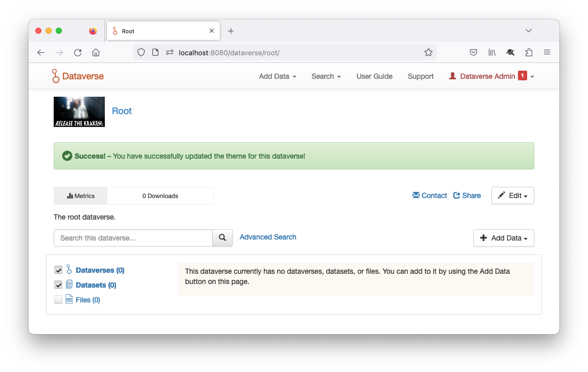Click the Contact link

429,195
